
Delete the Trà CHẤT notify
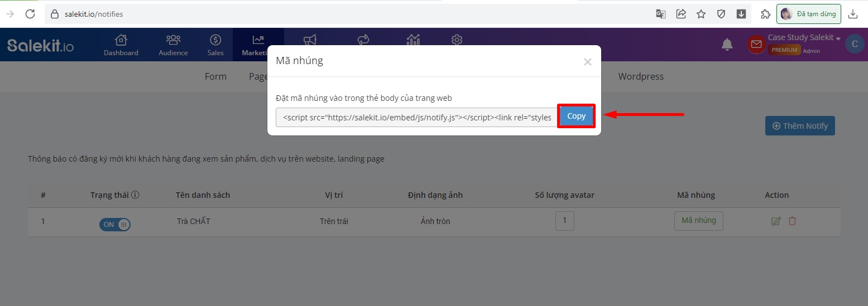click(x=792, y=221)
